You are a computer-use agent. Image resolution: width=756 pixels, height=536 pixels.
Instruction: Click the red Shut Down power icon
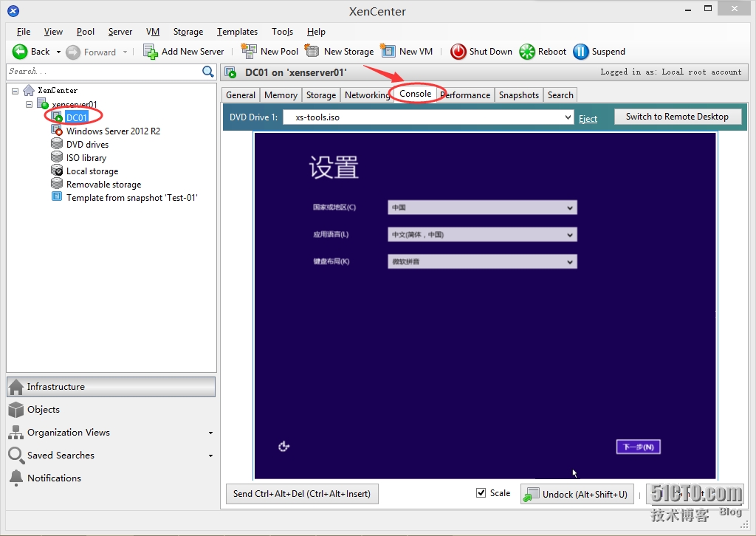click(458, 52)
